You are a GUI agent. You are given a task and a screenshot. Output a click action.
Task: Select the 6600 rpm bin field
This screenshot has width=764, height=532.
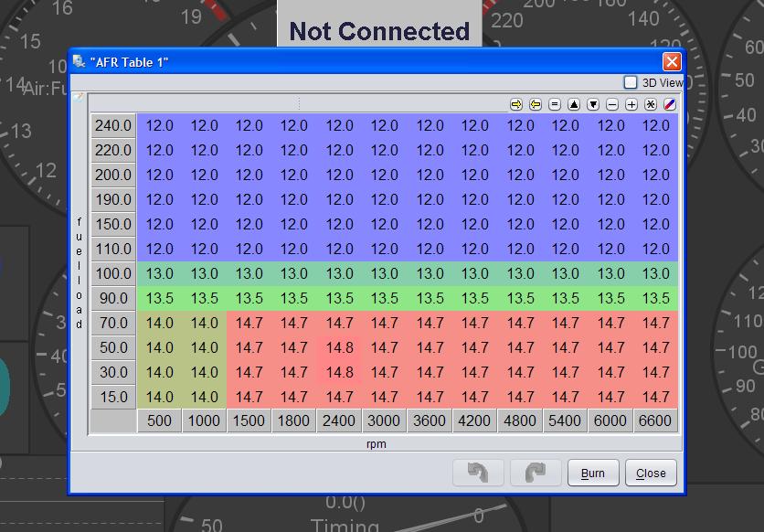655,420
